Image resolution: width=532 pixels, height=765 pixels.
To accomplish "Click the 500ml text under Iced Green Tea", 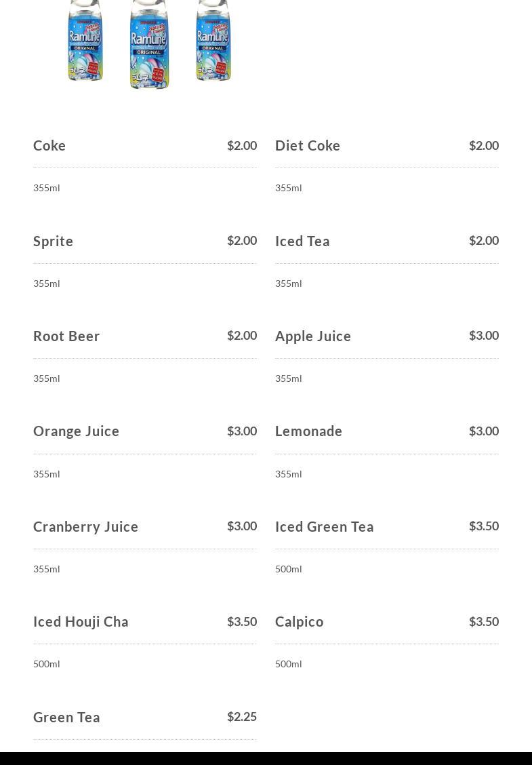I will click(289, 569).
